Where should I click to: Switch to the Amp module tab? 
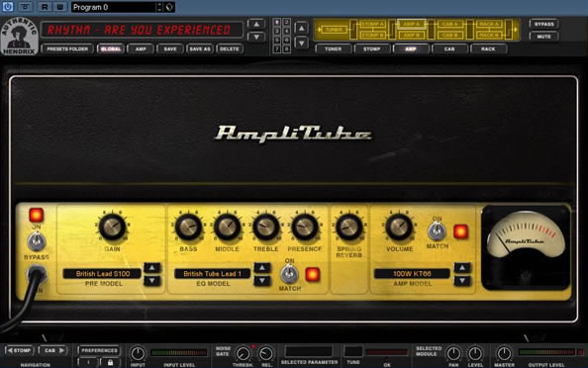411,49
